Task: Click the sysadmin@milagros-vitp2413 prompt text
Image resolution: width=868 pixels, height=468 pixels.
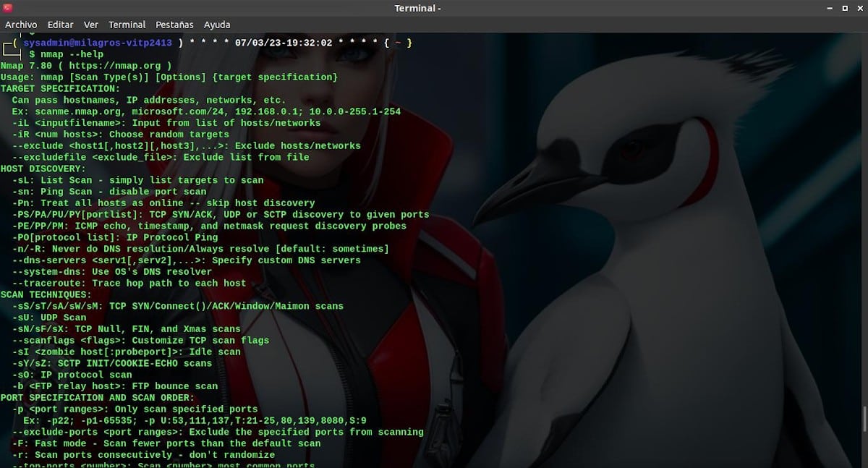Action: [x=98, y=43]
